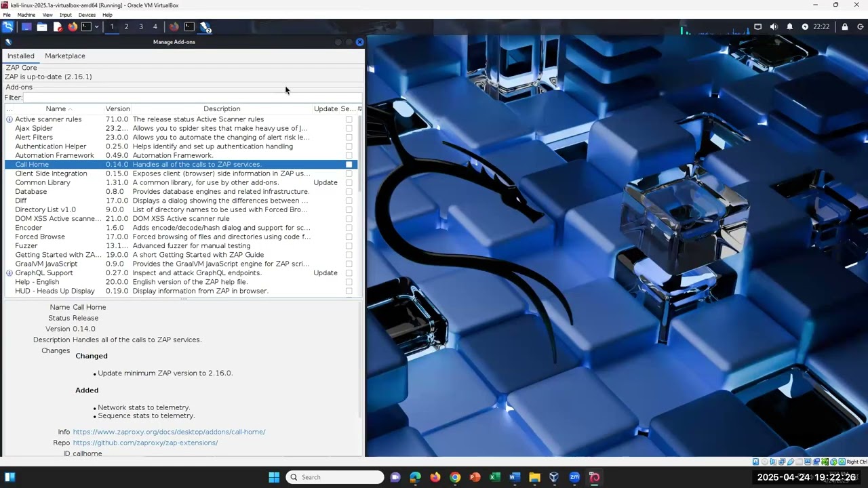Select the Forced Browse add-on row
Viewport: 868px width, 488px height.
tap(180, 237)
